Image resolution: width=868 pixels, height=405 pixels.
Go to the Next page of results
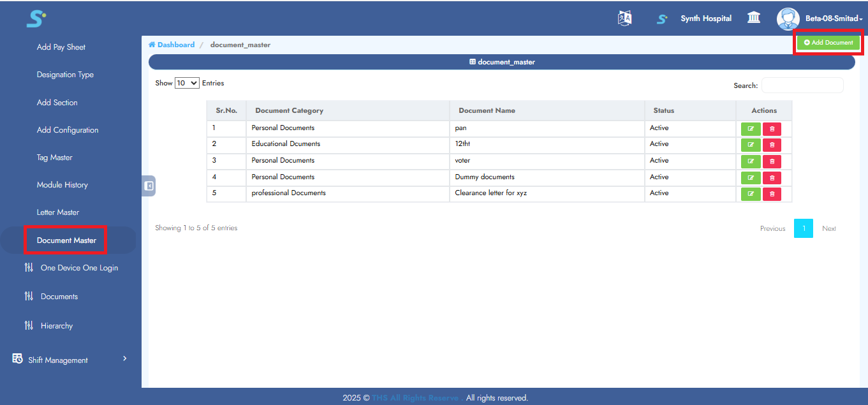click(x=829, y=228)
